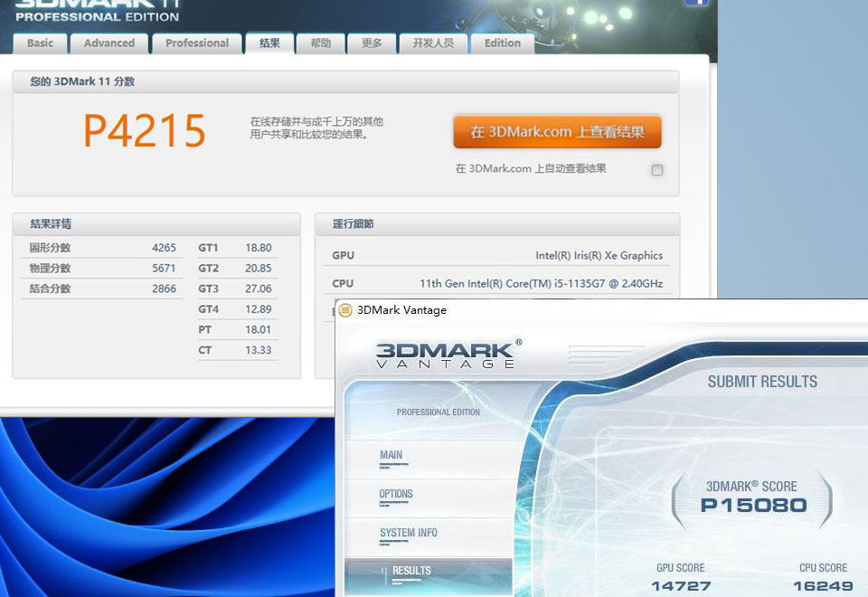Click the GT4 value 12.89

tap(259, 309)
